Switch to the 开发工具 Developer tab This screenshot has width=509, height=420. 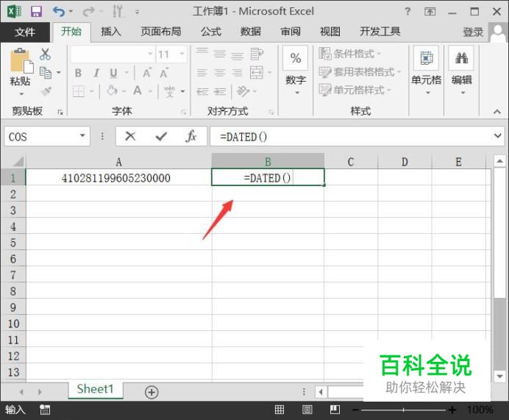pos(380,32)
